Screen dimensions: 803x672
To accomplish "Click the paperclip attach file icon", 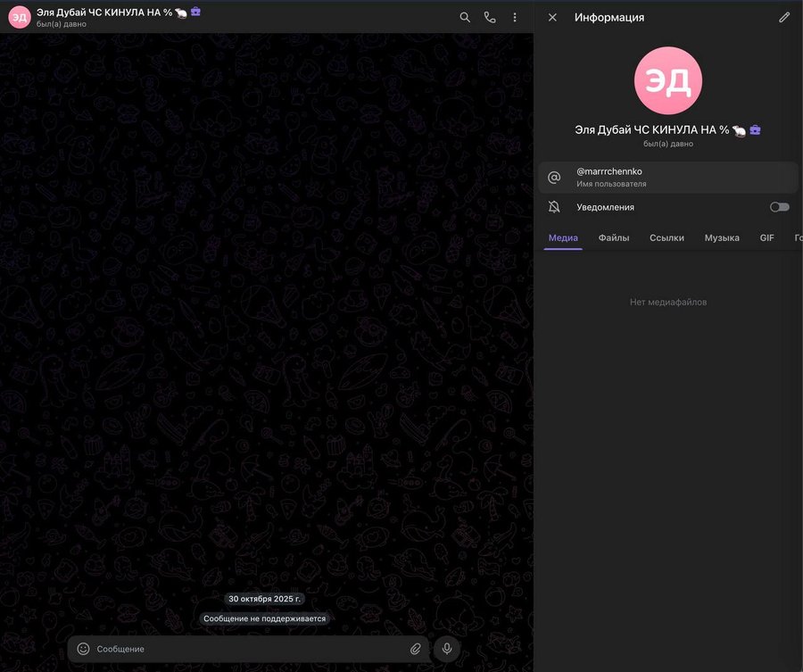I will tap(415, 649).
